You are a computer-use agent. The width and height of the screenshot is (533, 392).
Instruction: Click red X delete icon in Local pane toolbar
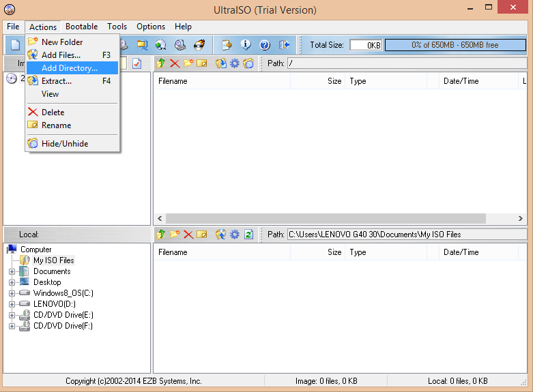tap(188, 235)
